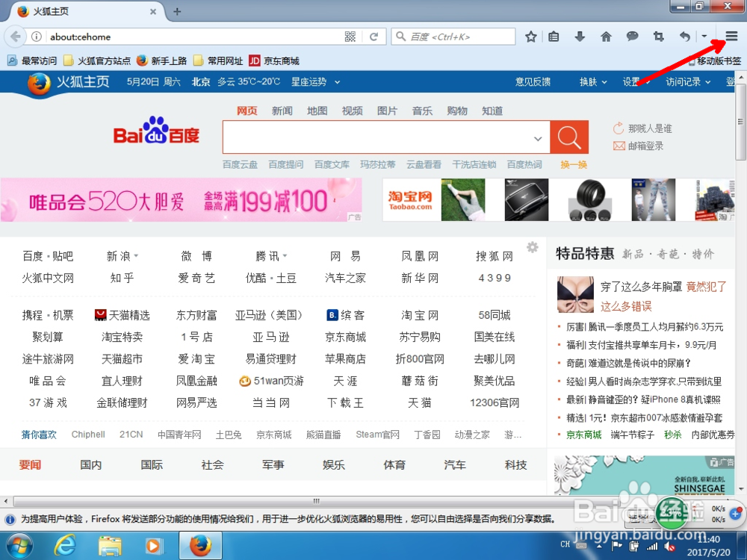The height and width of the screenshot is (560, 747).
Task: Click the 换一换 refresh link
Action: pos(573,164)
